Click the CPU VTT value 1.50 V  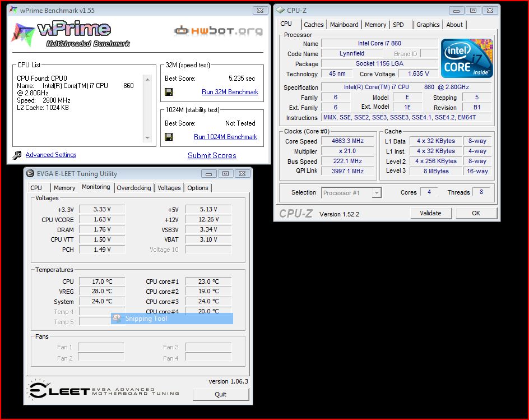pos(102,239)
